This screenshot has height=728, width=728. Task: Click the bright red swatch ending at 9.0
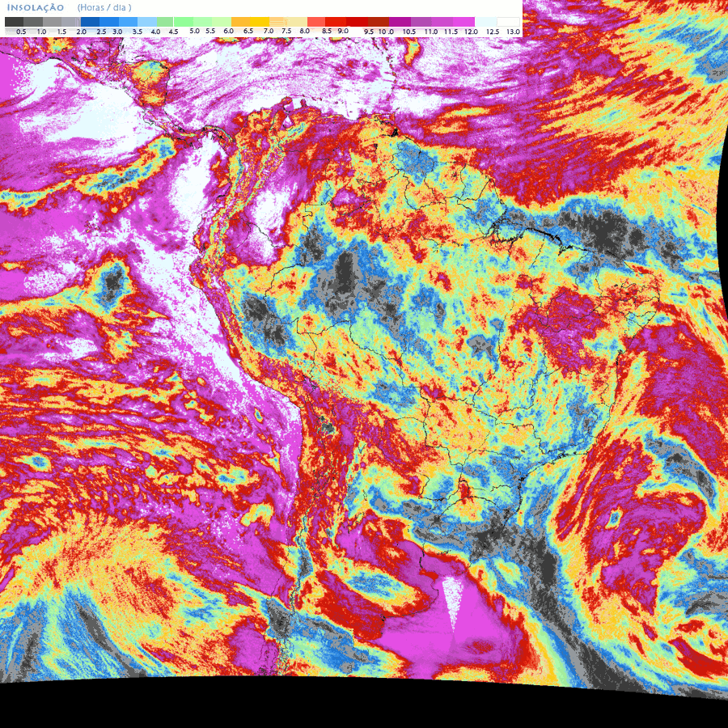click(336, 22)
